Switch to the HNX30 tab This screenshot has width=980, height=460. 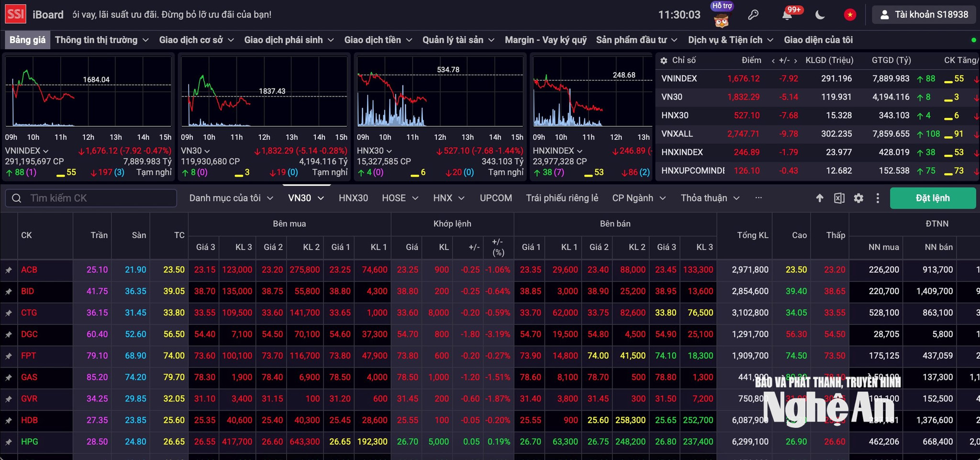click(x=353, y=198)
